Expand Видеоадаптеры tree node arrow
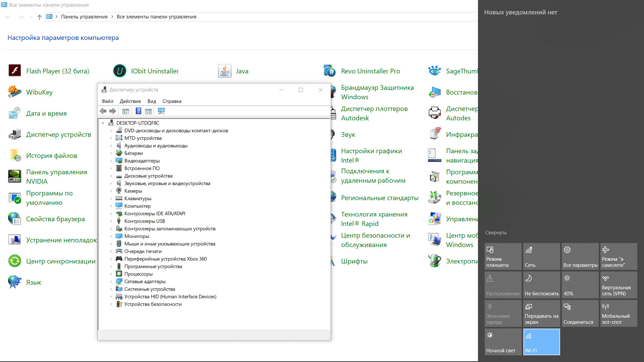The width and height of the screenshot is (644, 362). click(x=111, y=161)
